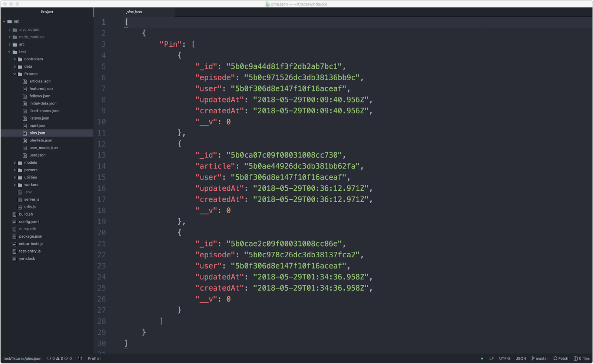Screen dimensions: 593x364
Task: Click the file icon beside articles.json
Action: pos(25,81)
